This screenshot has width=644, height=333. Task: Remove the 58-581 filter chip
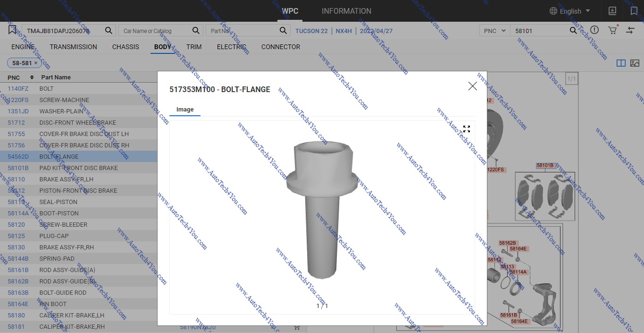click(36, 63)
